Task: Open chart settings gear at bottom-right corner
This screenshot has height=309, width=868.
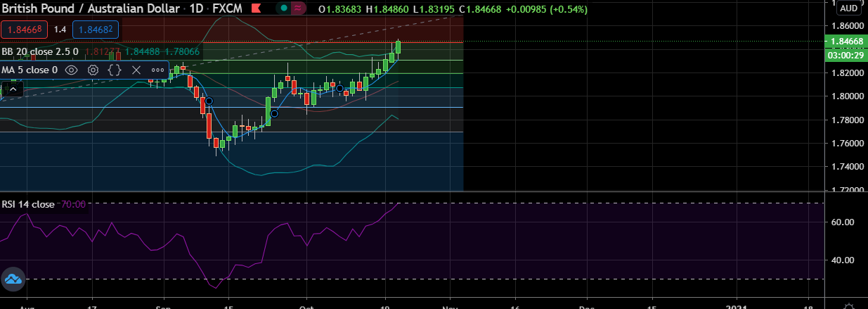Action: pyautogui.click(x=850, y=306)
